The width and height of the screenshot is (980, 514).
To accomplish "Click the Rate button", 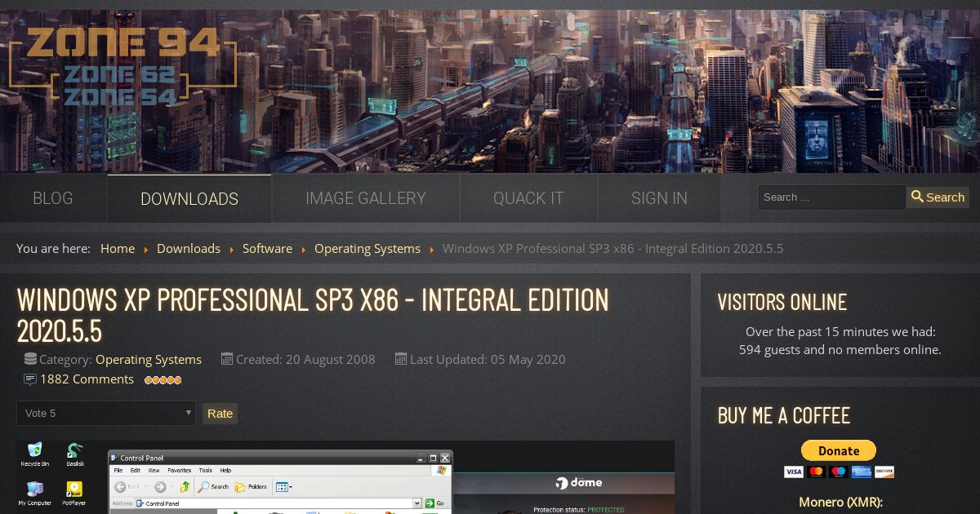I will 220,414.
